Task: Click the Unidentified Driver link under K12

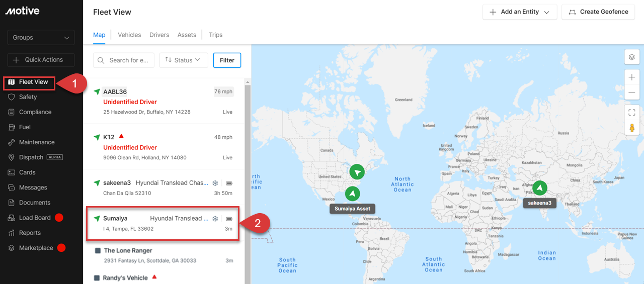Action: 130,148
